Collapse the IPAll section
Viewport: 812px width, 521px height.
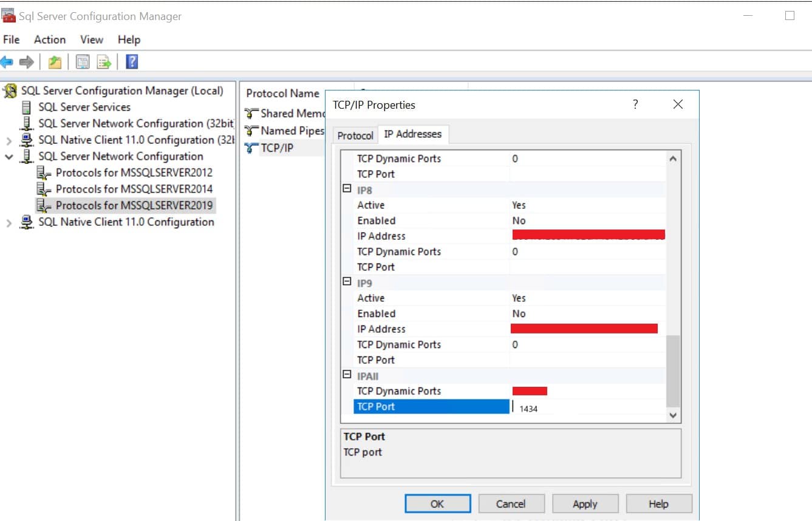tap(347, 375)
